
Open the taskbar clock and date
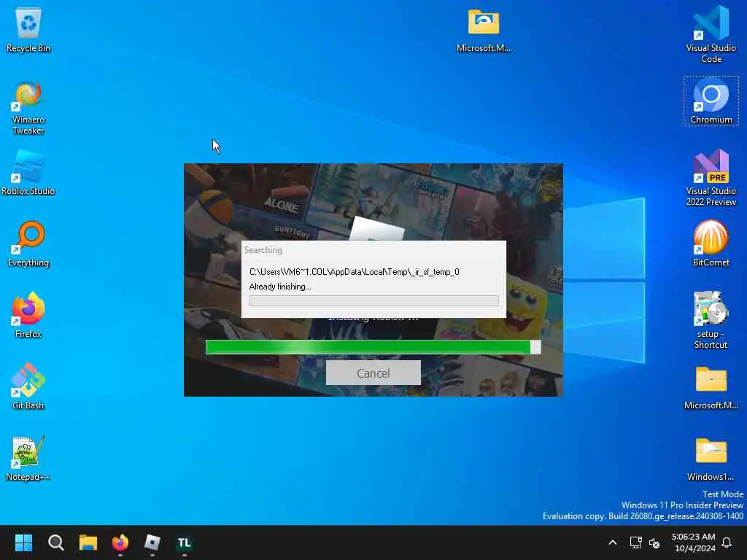pyautogui.click(x=693, y=542)
